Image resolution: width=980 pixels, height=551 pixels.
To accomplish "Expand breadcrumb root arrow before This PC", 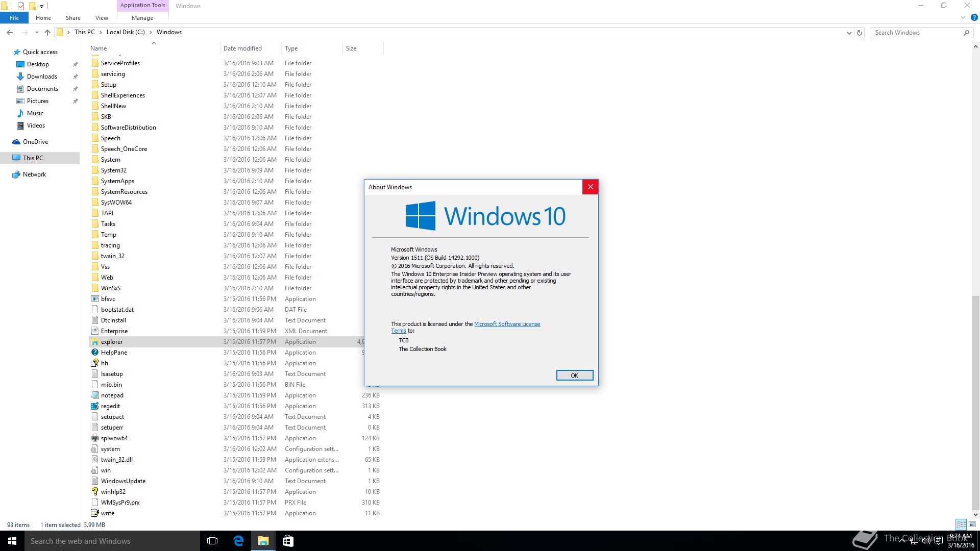I will [x=68, y=32].
